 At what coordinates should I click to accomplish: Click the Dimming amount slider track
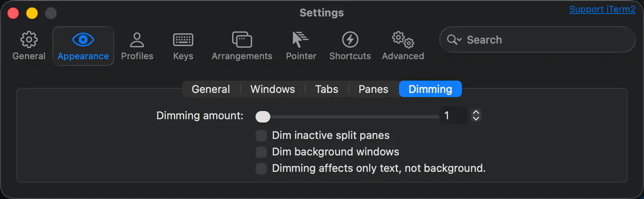(353, 117)
